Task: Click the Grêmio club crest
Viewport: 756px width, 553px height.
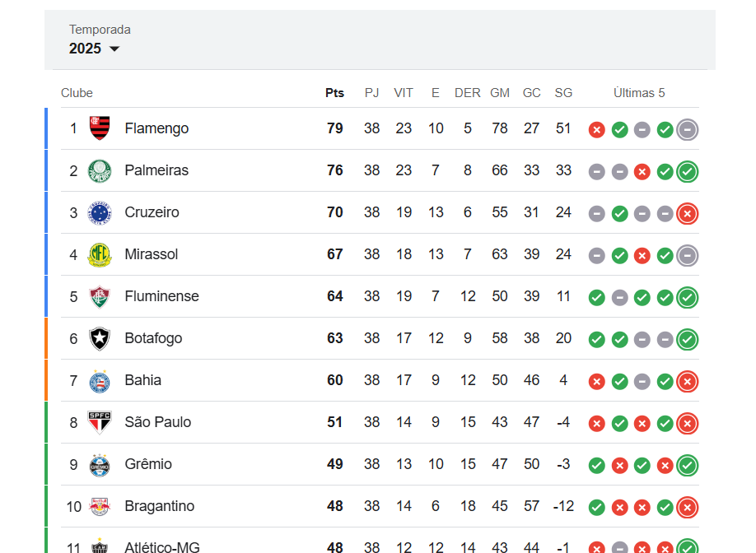Action: coord(100,464)
